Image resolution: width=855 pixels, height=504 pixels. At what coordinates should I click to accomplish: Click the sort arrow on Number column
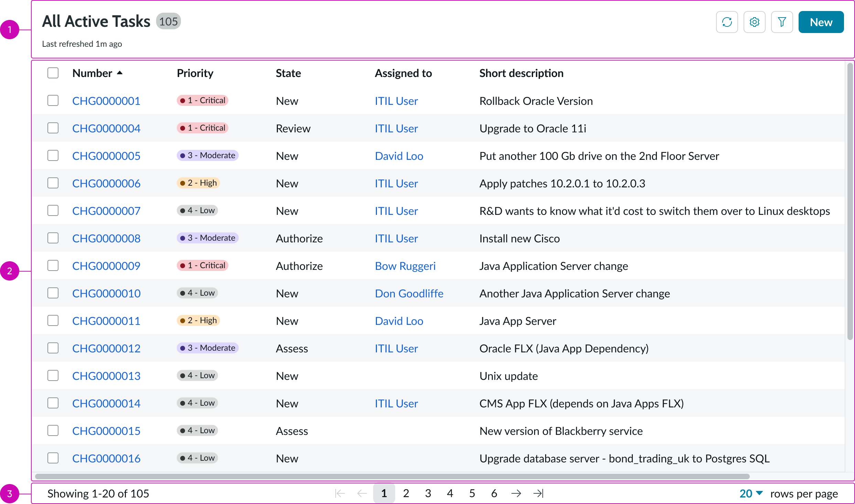120,73
